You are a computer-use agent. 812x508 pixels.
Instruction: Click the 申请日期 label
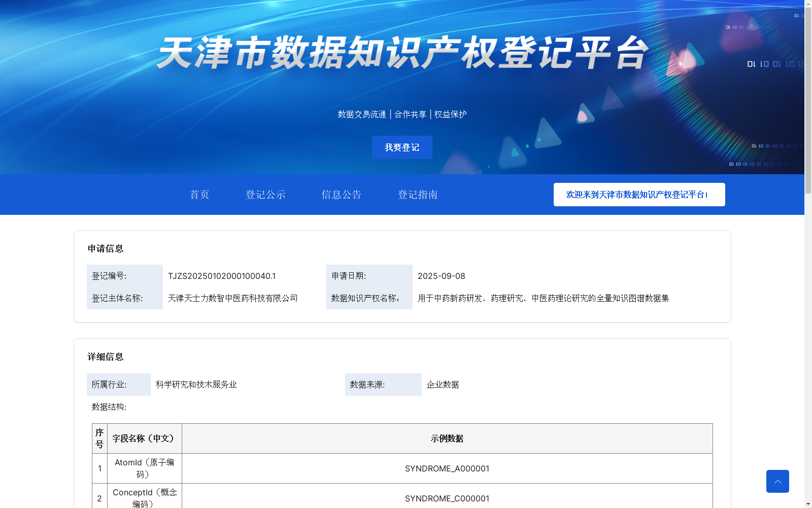(x=349, y=276)
